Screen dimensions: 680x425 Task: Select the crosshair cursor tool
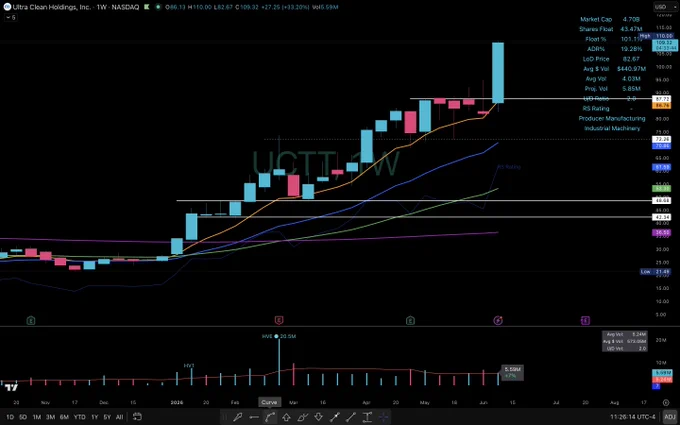click(x=383, y=417)
